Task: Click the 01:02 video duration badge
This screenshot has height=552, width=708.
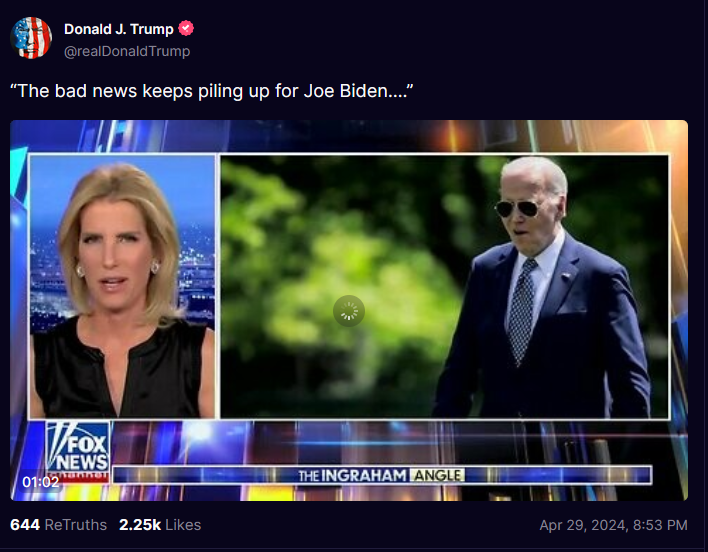Action: (x=41, y=482)
